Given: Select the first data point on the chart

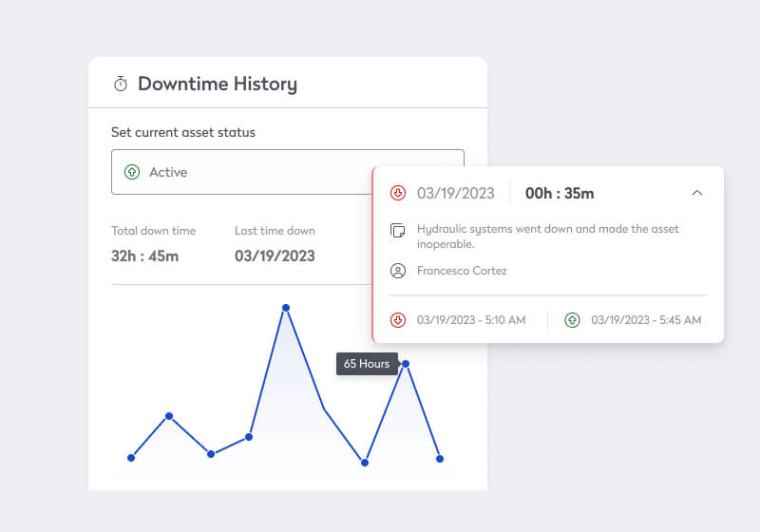Looking at the screenshot, I should pos(131,458).
